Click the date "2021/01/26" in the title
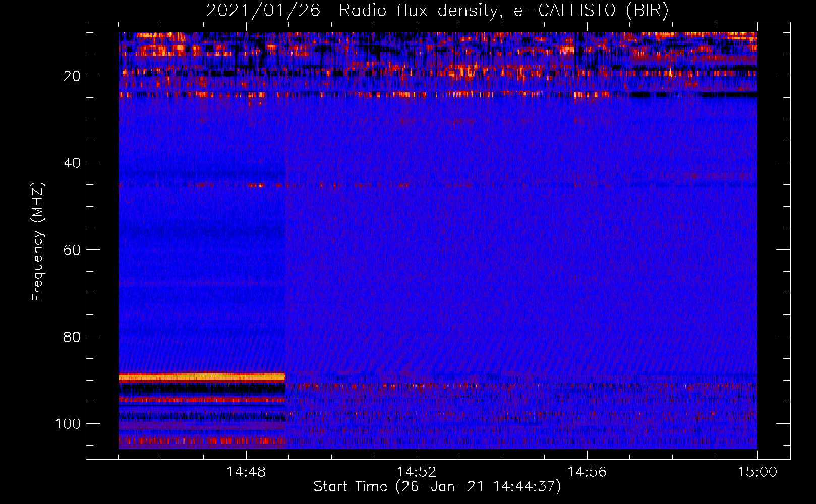The image size is (816, 504). [263, 11]
